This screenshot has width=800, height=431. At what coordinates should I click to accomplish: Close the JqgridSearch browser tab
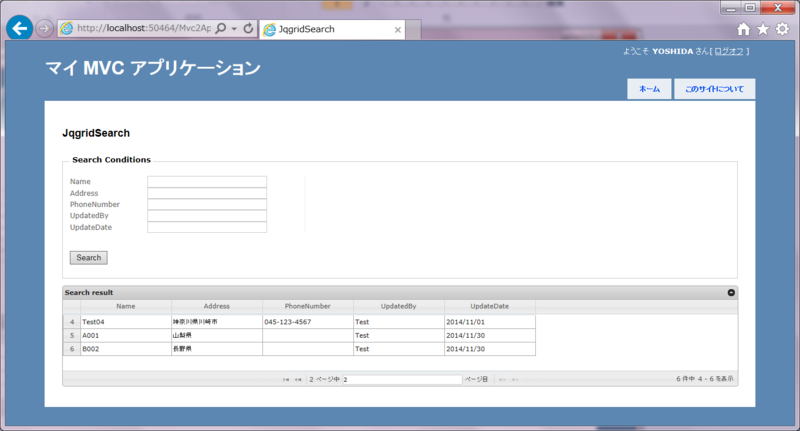tap(397, 30)
